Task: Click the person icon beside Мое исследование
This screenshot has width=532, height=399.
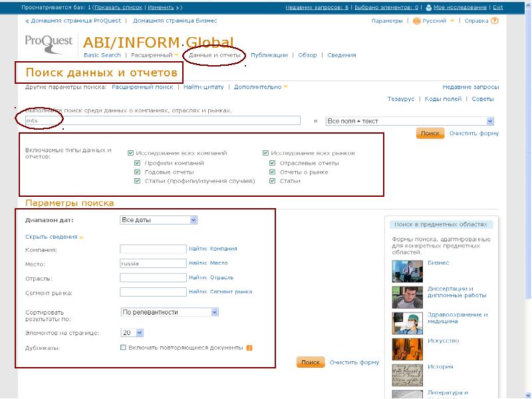Action: pyautogui.click(x=429, y=7)
